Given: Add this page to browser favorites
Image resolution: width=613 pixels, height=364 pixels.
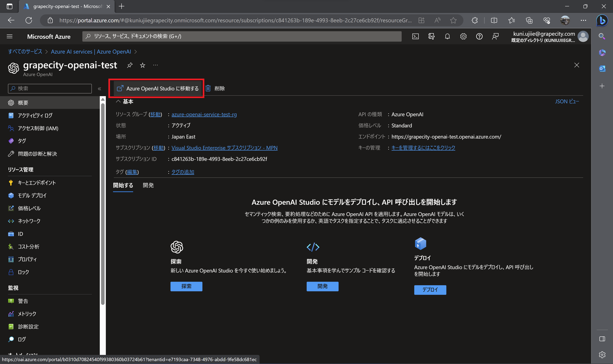Looking at the screenshot, I should pos(453,20).
